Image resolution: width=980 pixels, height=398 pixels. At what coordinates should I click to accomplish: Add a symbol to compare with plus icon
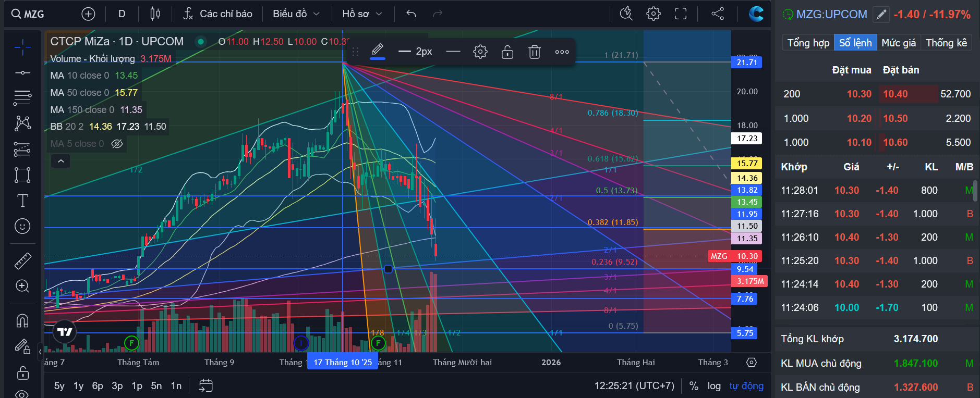pos(89,14)
